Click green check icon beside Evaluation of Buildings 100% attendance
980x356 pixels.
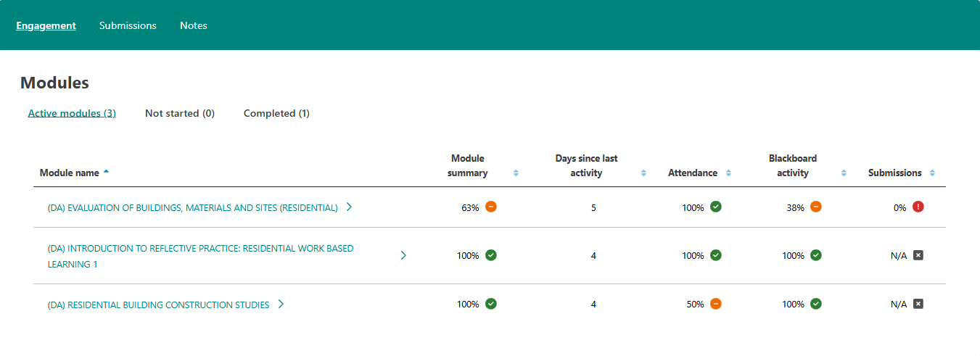(x=716, y=207)
